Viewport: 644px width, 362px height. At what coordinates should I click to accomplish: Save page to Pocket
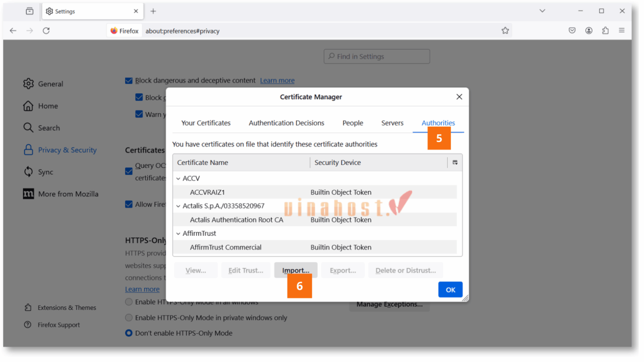[x=572, y=30]
